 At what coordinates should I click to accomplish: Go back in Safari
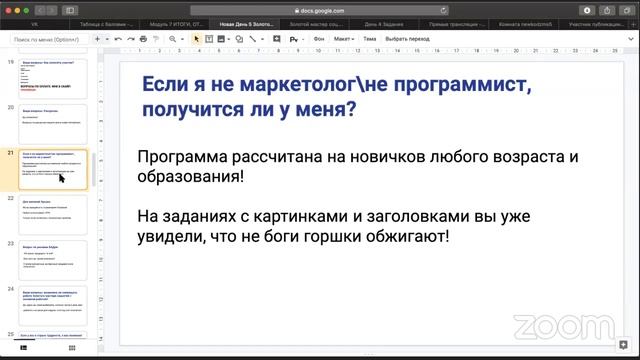coord(40,11)
